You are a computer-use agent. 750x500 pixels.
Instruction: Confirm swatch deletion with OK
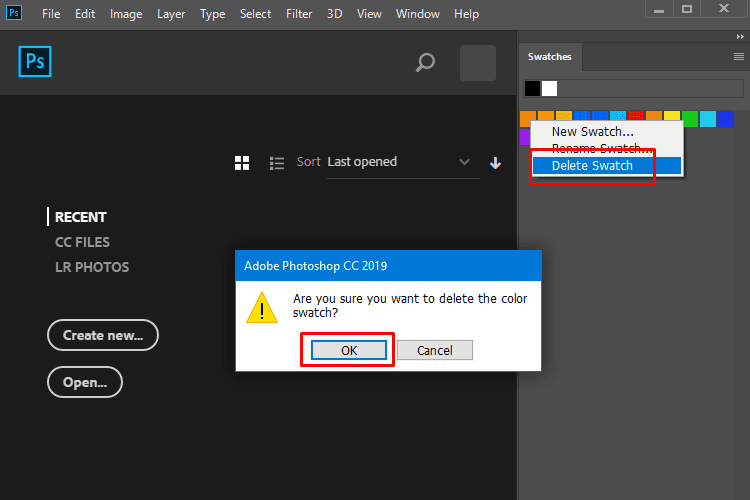coord(349,350)
